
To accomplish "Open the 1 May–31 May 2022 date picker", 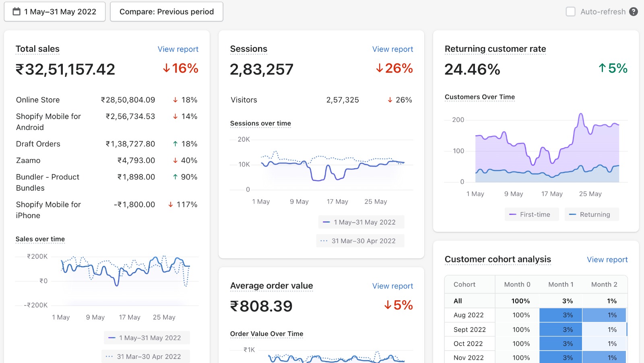I will pos(55,12).
